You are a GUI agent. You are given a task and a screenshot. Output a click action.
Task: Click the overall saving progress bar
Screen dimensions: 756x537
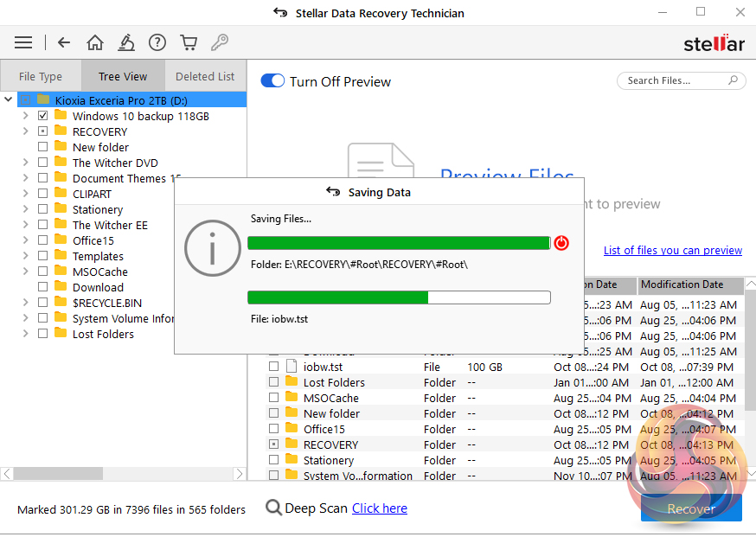click(x=399, y=243)
